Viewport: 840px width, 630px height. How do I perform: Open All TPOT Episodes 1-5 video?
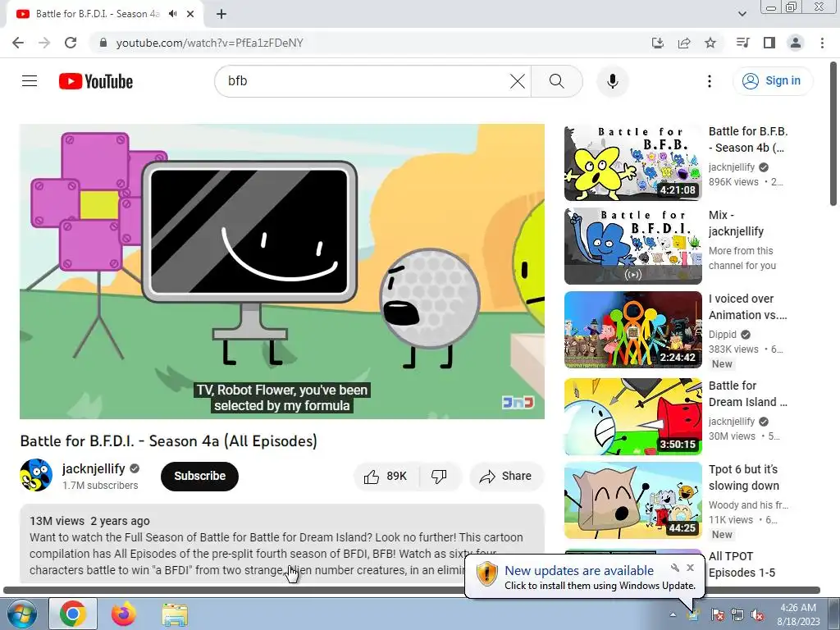click(x=742, y=564)
